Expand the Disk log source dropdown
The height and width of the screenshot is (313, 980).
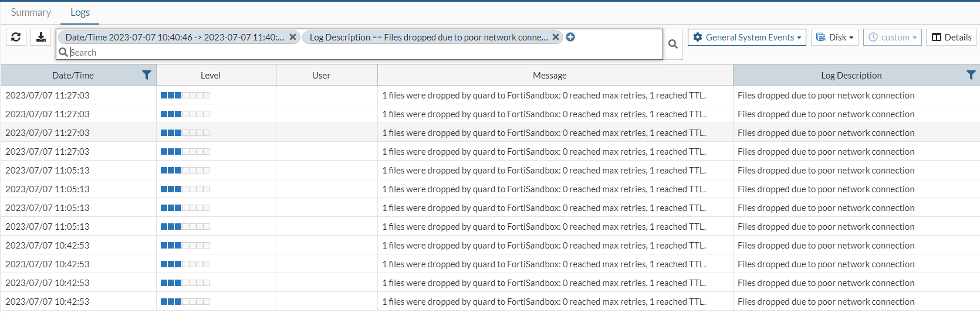835,37
